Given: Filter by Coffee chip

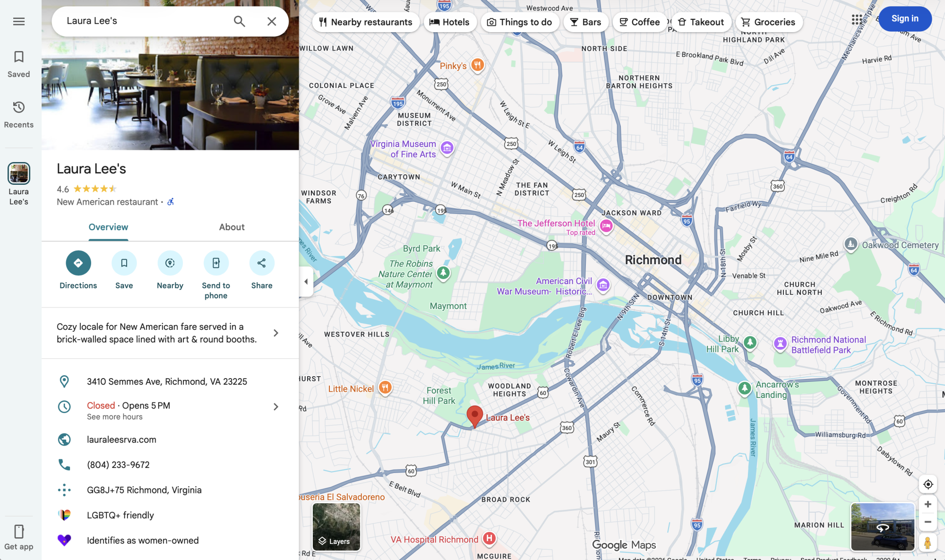Looking at the screenshot, I should click(640, 22).
